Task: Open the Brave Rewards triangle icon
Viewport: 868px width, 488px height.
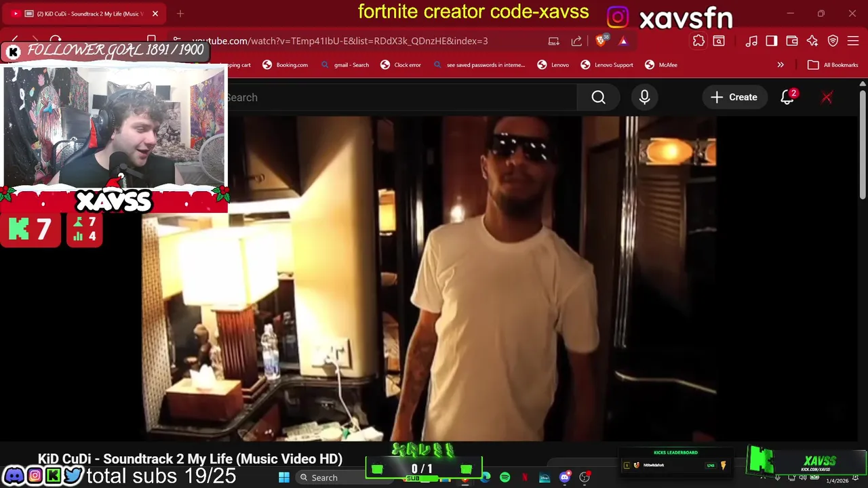Action: coord(623,41)
